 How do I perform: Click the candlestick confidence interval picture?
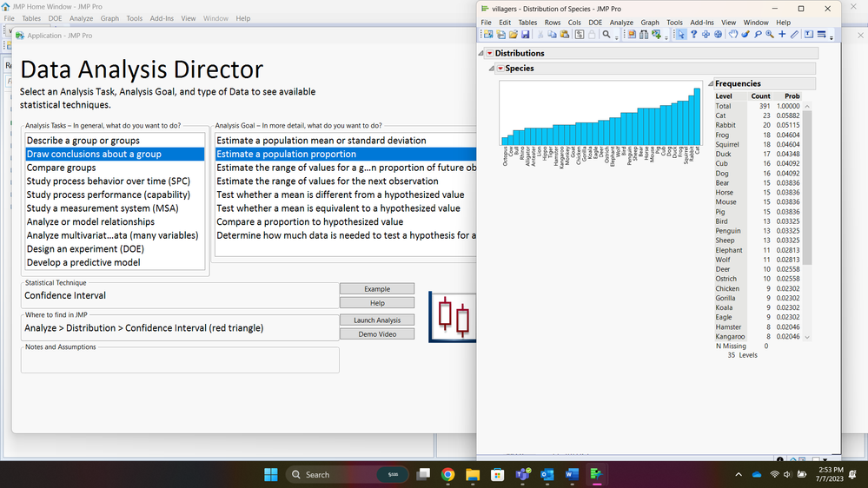click(453, 317)
